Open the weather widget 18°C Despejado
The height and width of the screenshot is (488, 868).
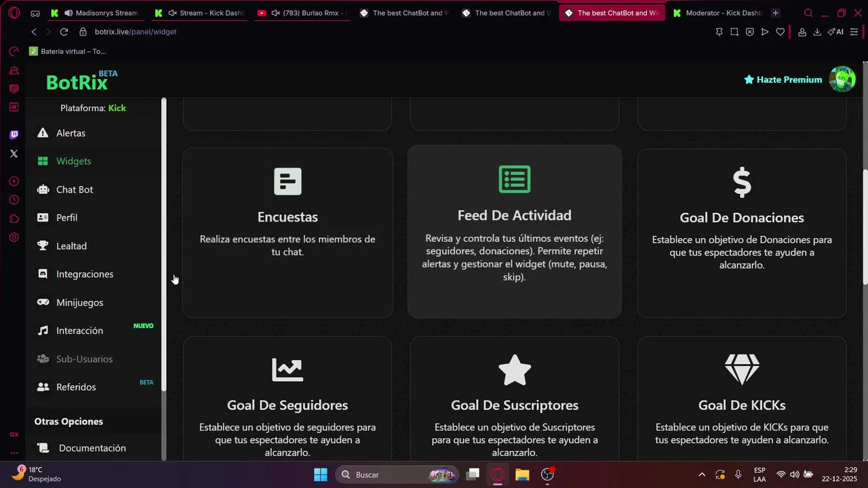(37, 474)
